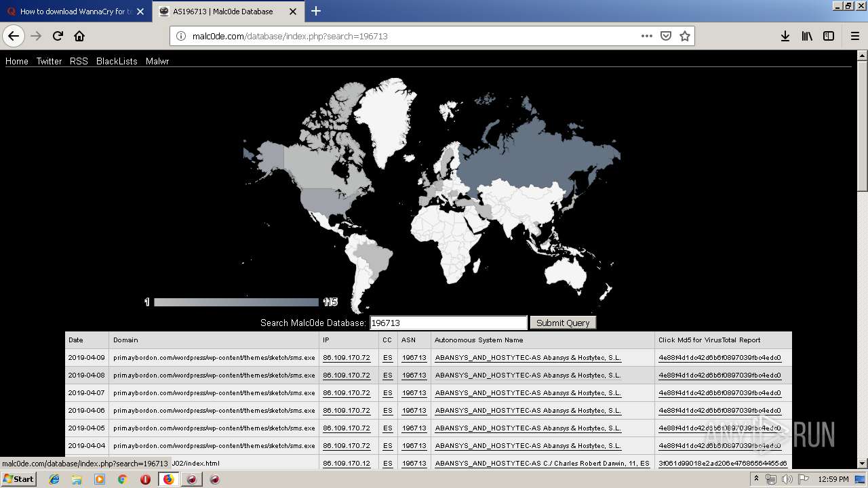Open the MD5 hash link in the 2019-04-08 row
The image size is (868, 488).
click(719, 375)
